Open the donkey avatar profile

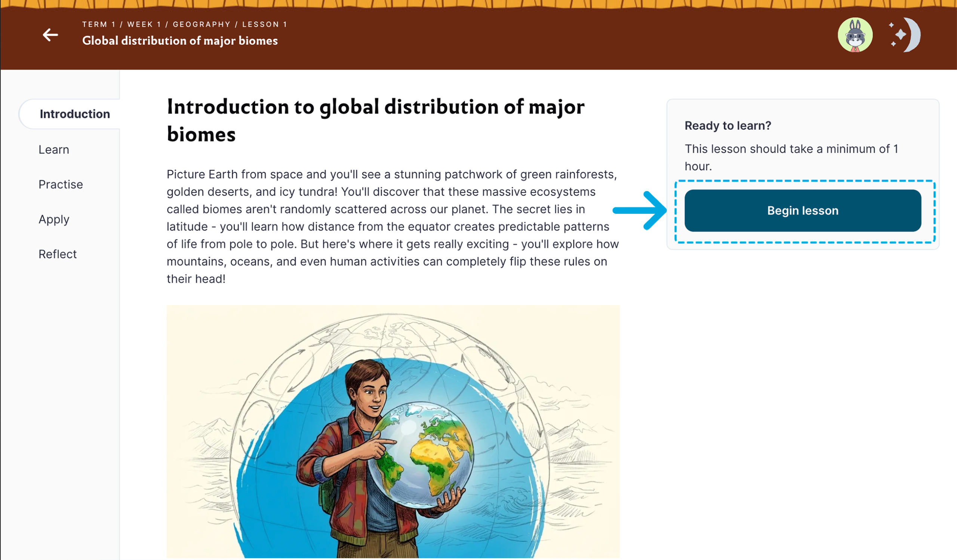855,35
